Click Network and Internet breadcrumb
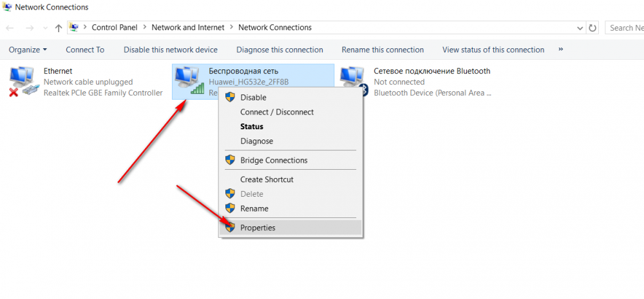This screenshot has height=299, width=644. click(x=188, y=28)
